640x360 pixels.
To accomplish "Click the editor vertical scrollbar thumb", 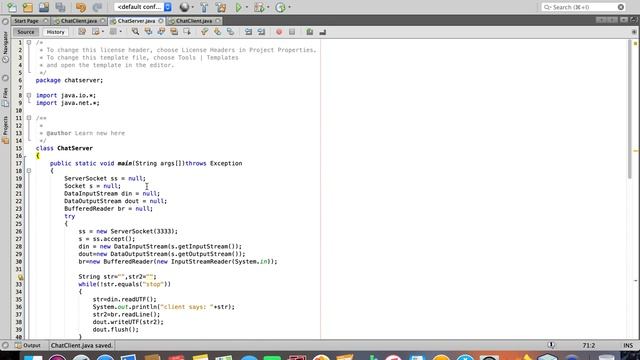I will click(x=630, y=110).
